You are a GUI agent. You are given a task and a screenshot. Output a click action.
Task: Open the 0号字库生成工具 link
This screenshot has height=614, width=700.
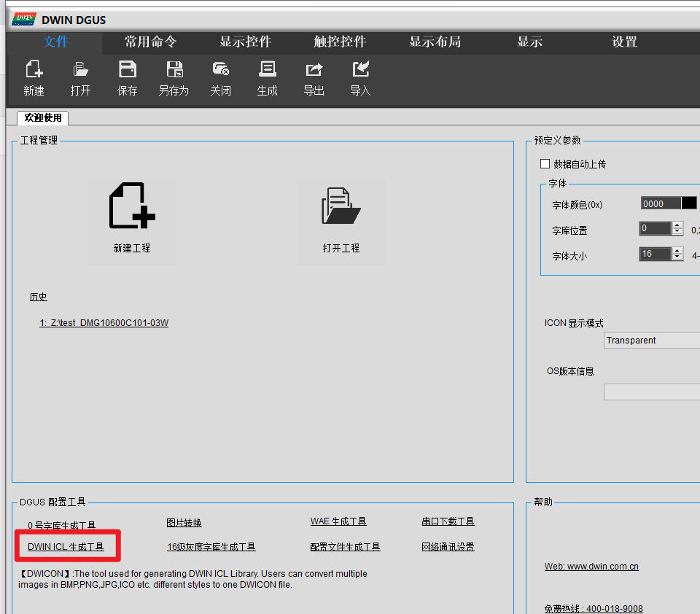[x=61, y=525]
